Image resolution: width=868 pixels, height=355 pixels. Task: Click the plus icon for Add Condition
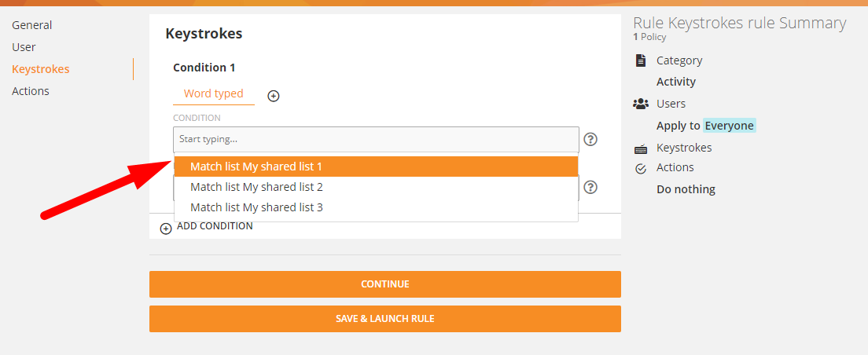coord(166,229)
